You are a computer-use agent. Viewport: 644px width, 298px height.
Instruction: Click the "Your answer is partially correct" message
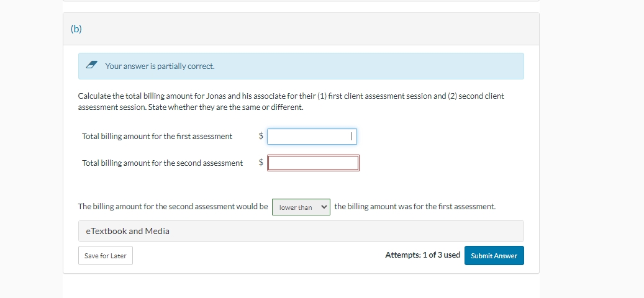(x=160, y=66)
